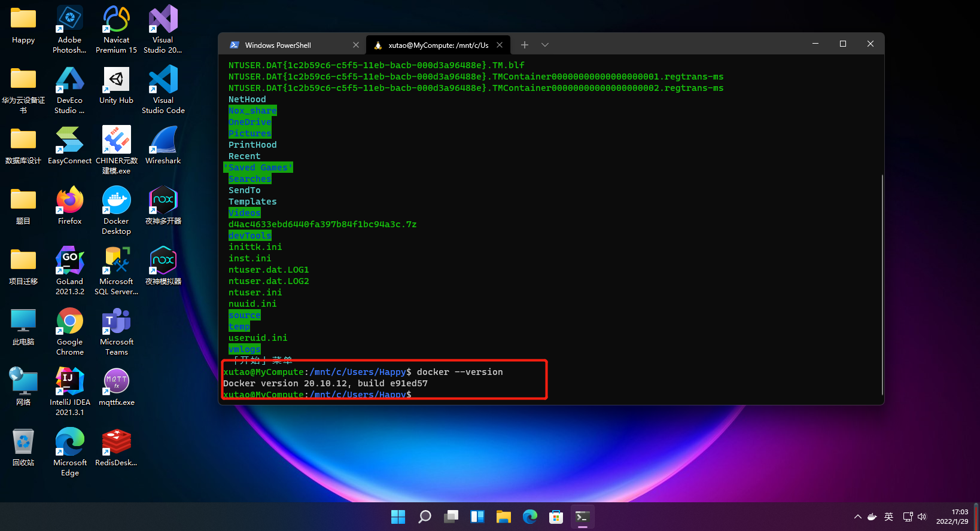Open 此电脑 This PC icon
This screenshot has height=531, width=980.
pyautogui.click(x=23, y=327)
